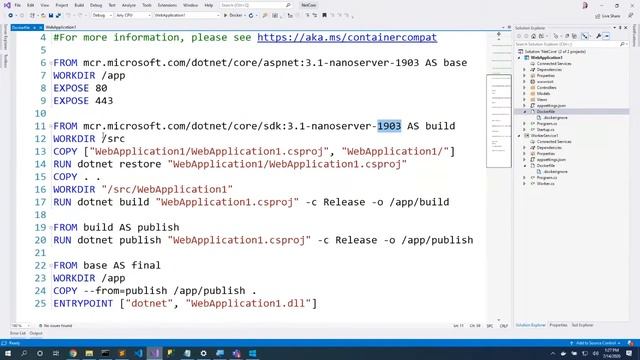640x360 pixels.
Task: Open the Extensions menu
Action: (167, 5)
